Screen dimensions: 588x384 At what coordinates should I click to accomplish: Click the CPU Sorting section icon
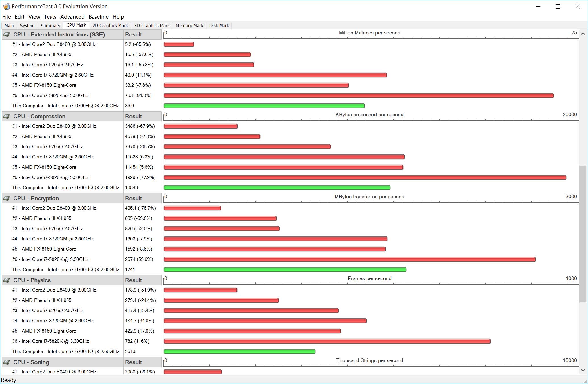[7, 362]
